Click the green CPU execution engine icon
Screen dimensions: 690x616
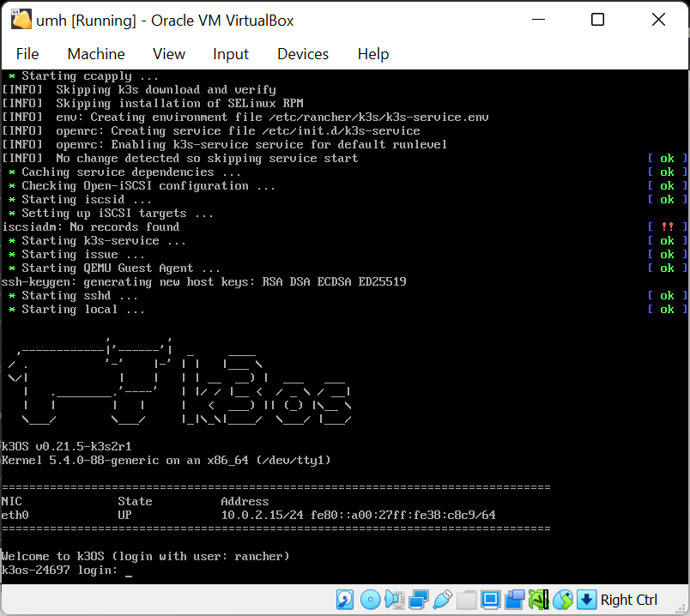[x=539, y=599]
